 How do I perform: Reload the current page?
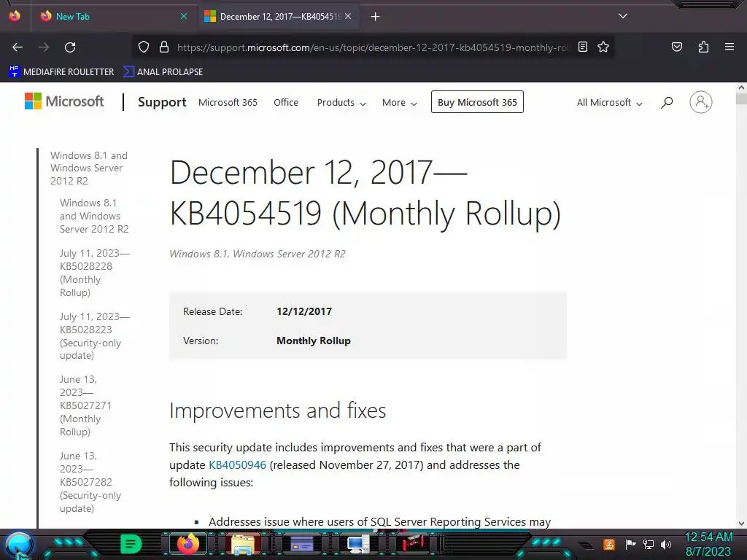(x=70, y=47)
